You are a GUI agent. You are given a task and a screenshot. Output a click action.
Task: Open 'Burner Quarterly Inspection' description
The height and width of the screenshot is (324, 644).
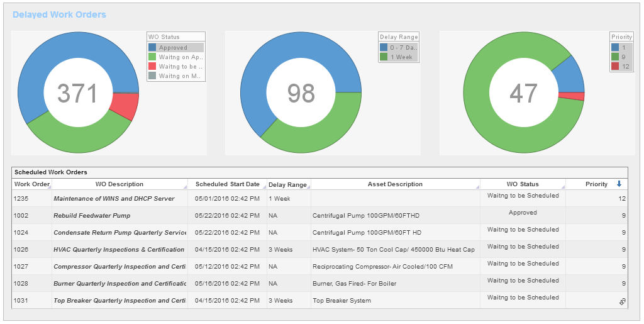point(120,283)
